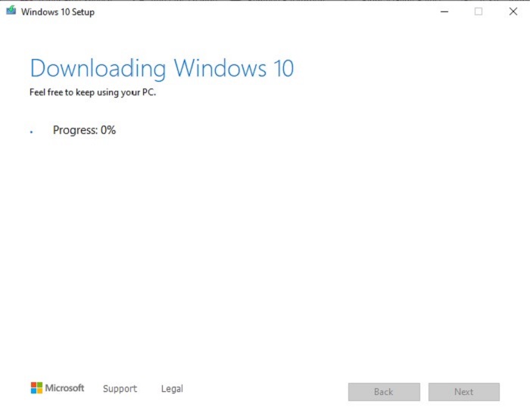
Task: Click the "Downloading Windows 10" heading
Action: 161,69
